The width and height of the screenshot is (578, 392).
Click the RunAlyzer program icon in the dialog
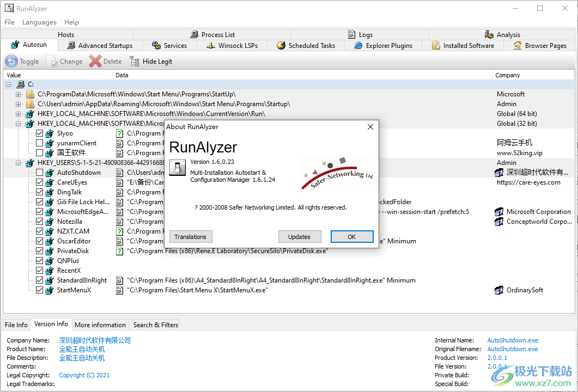177,168
